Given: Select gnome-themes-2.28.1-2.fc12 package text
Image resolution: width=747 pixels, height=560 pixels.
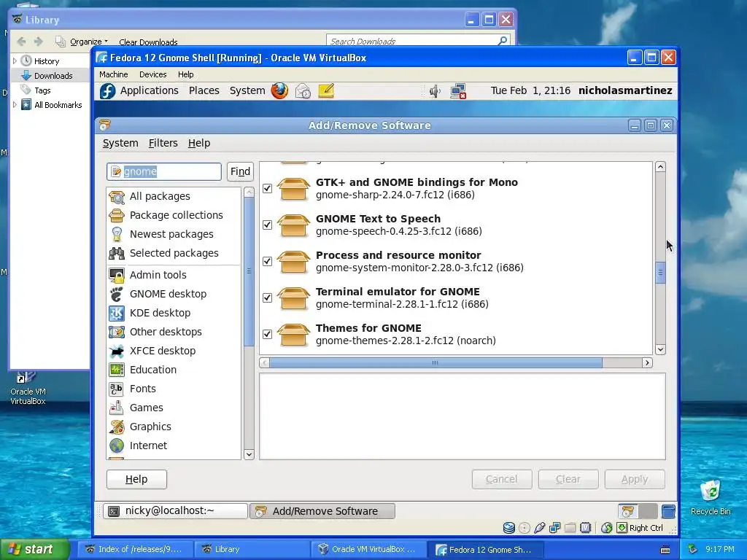Looking at the screenshot, I should [x=406, y=341].
